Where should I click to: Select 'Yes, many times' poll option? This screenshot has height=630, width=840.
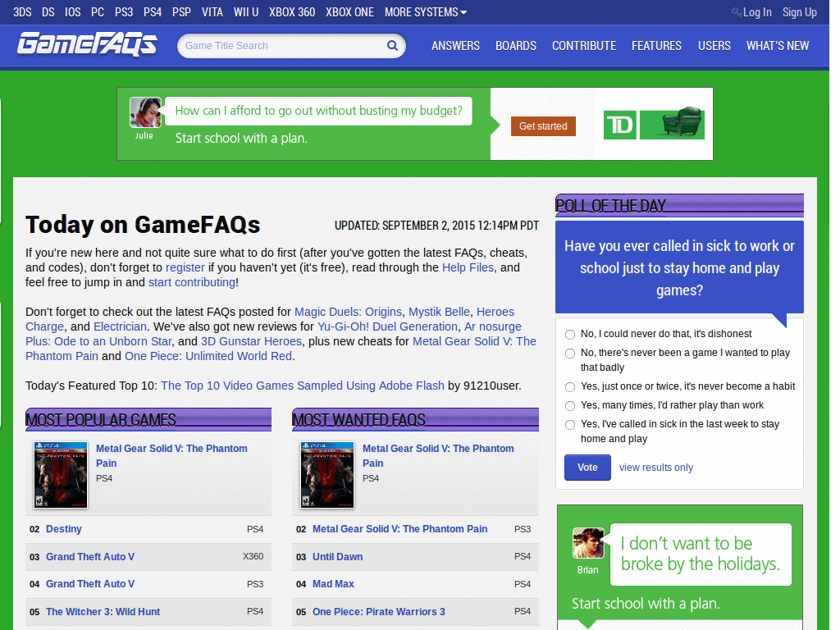pyautogui.click(x=570, y=405)
